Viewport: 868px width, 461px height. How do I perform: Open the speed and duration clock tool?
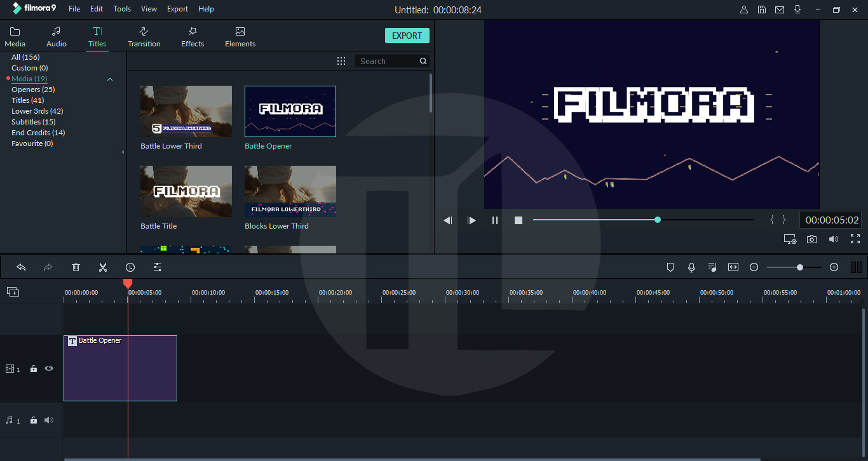[x=130, y=267]
